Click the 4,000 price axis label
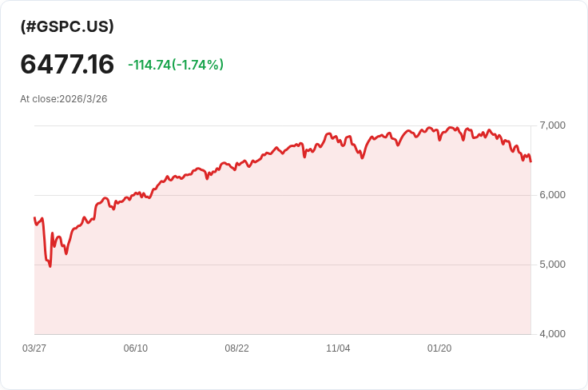This screenshot has height=390, width=588. coord(553,334)
